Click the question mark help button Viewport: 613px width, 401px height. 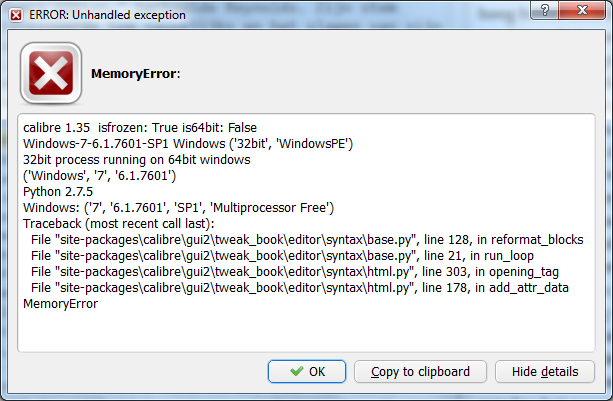[545, 10]
